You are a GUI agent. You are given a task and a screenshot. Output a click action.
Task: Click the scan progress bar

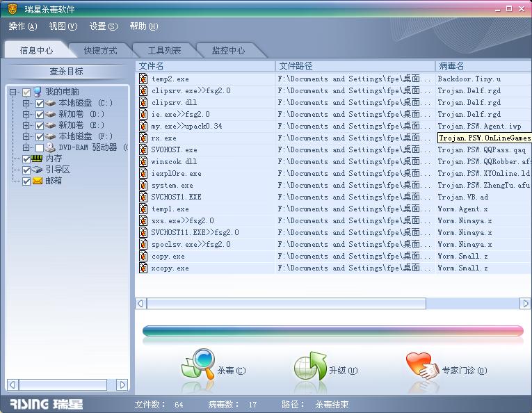(333, 330)
